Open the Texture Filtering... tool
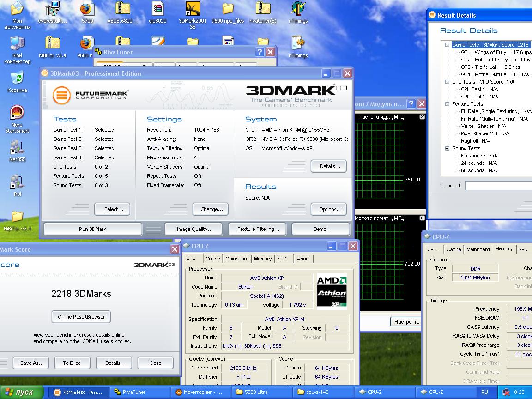The image size is (532, 399). [x=258, y=229]
